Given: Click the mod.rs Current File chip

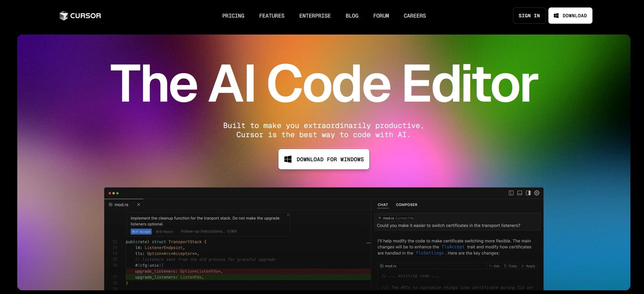Looking at the screenshot, I should [x=396, y=218].
